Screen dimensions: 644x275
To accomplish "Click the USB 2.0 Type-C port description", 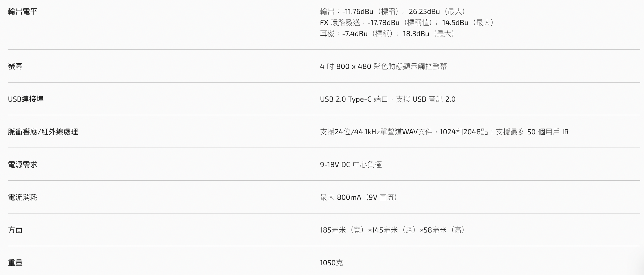I will [388, 99].
